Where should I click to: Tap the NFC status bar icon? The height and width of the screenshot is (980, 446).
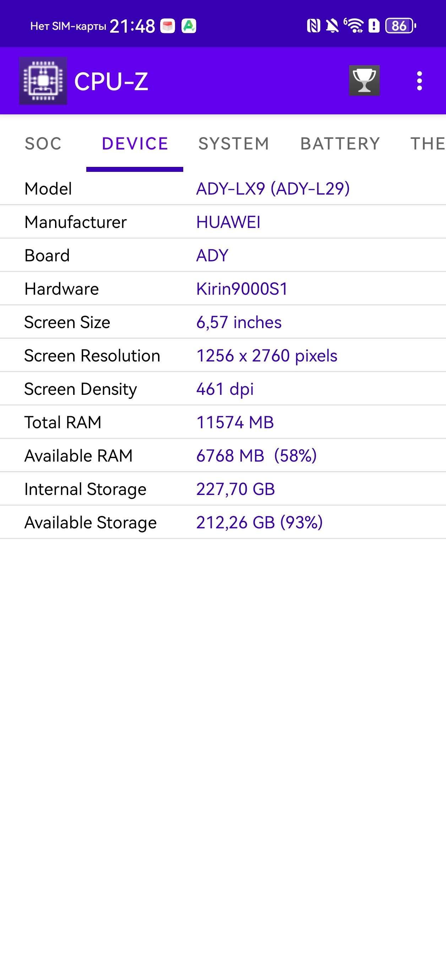(x=314, y=26)
